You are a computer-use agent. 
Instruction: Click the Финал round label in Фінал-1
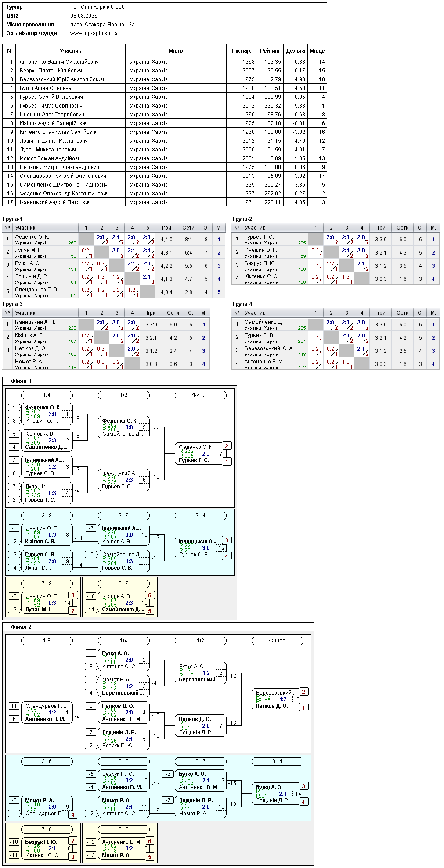tap(201, 395)
